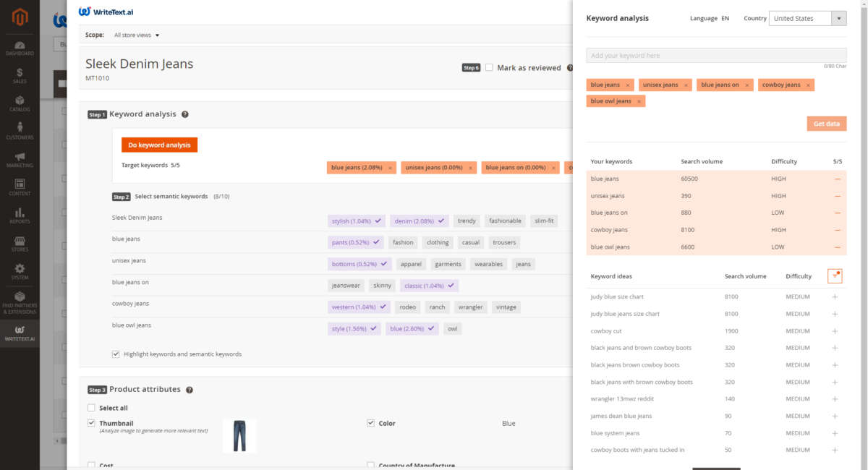Expand the Scope All store views dropdown
Screen dimensions: 868x470
pyautogui.click(x=137, y=35)
